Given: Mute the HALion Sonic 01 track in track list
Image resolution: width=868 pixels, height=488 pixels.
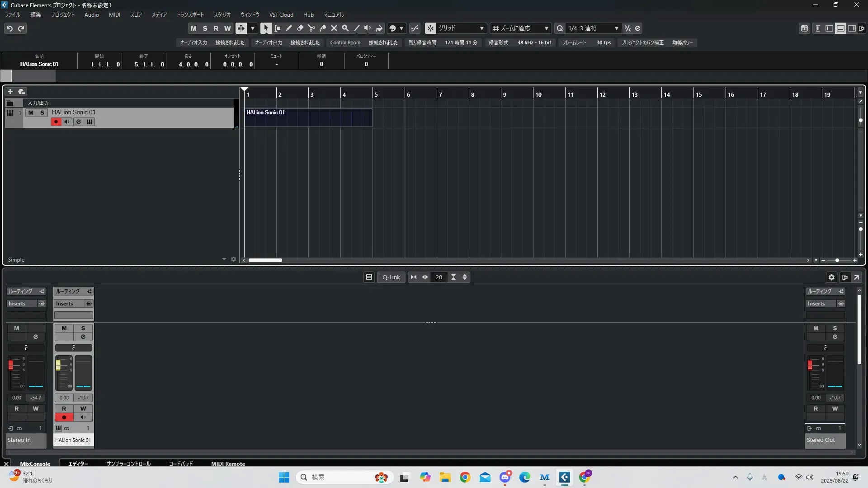Looking at the screenshot, I should [x=31, y=113].
